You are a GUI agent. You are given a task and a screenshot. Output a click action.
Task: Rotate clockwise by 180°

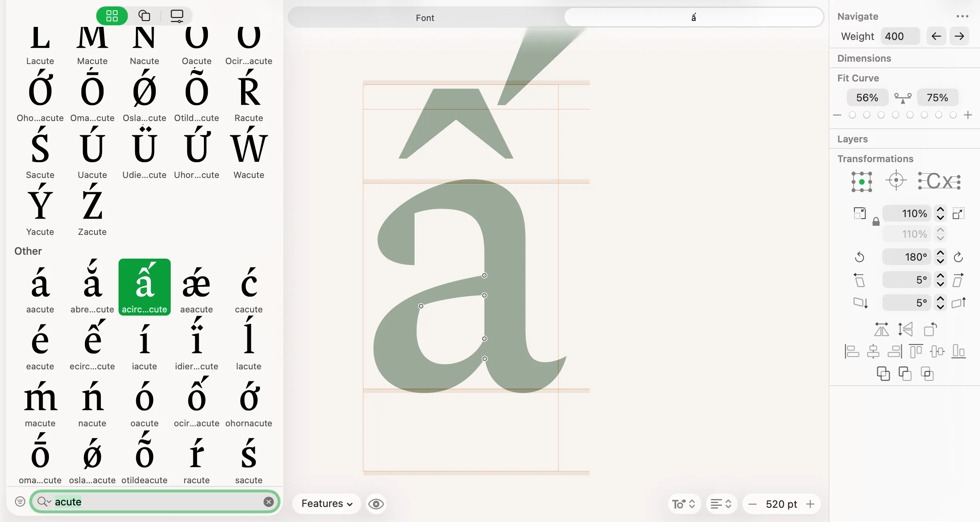(958, 257)
